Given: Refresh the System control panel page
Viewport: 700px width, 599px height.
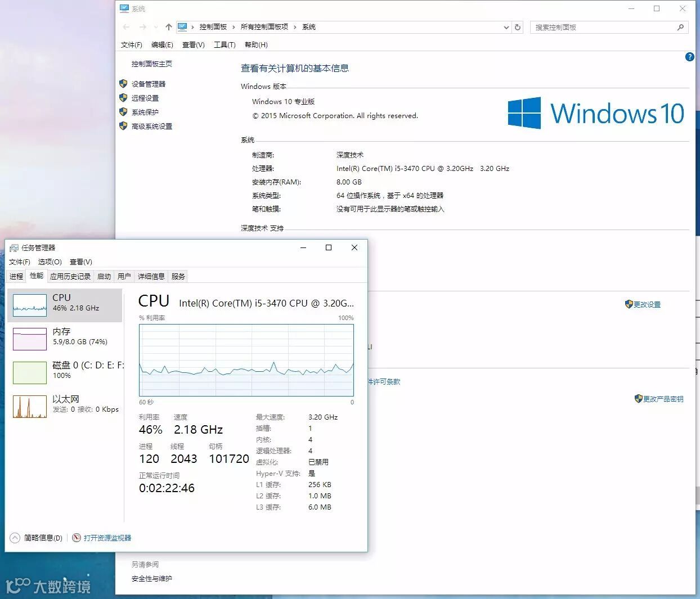Looking at the screenshot, I should 518,27.
